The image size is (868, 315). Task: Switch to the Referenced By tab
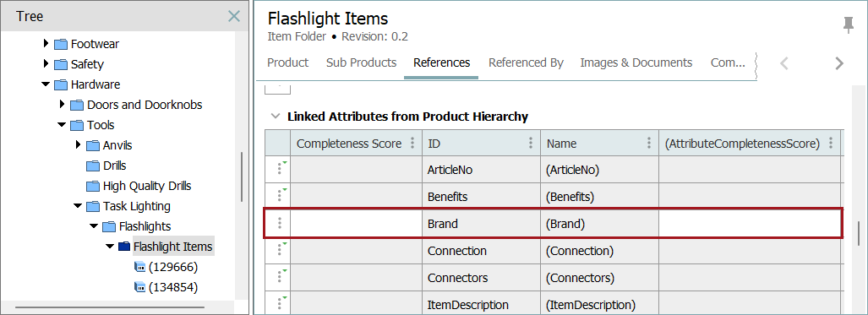pyautogui.click(x=526, y=62)
